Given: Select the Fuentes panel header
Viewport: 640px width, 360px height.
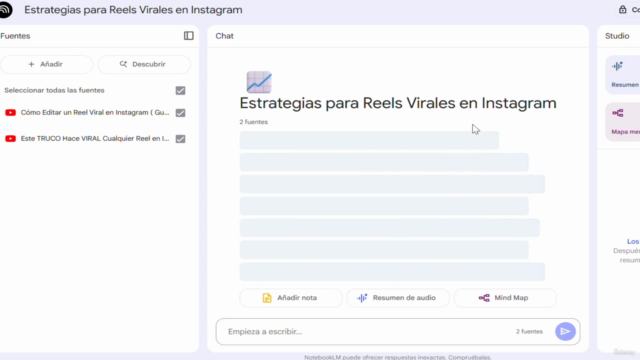Looking at the screenshot, I should (15, 36).
